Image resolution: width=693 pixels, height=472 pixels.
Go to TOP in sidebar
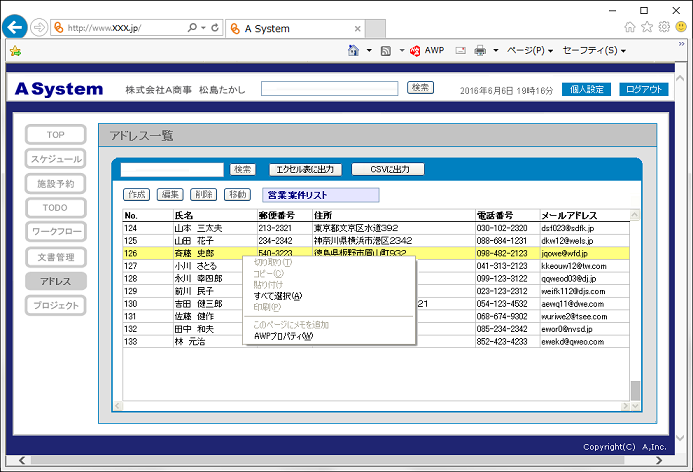(56, 135)
